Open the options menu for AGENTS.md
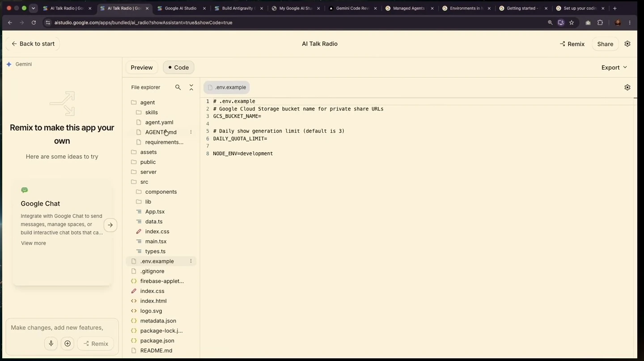 (x=191, y=132)
